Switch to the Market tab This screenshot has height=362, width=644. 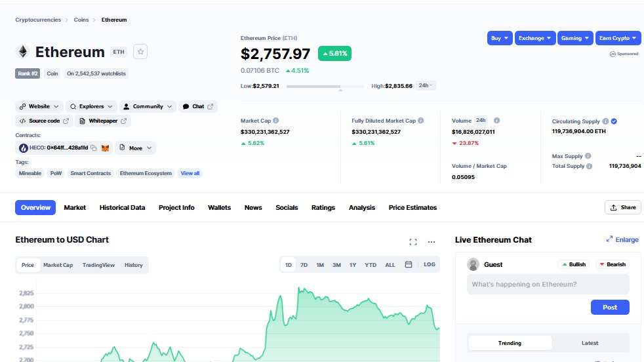[x=75, y=207]
